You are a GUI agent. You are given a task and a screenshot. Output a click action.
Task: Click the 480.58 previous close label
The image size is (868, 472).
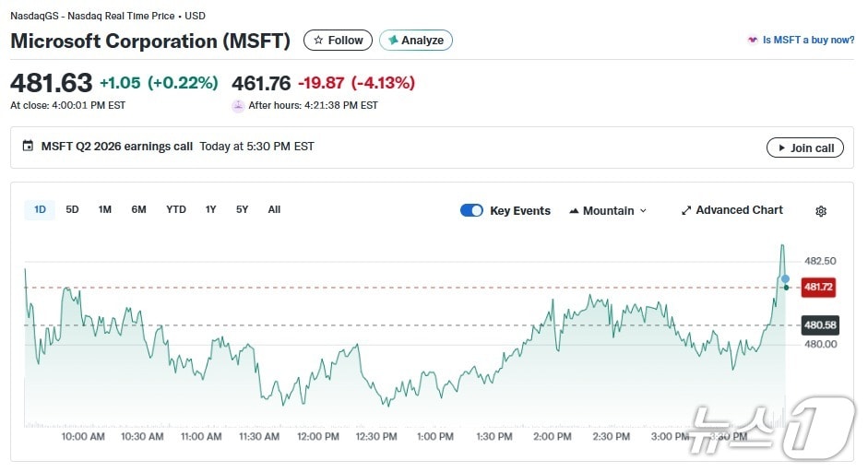coord(819,324)
